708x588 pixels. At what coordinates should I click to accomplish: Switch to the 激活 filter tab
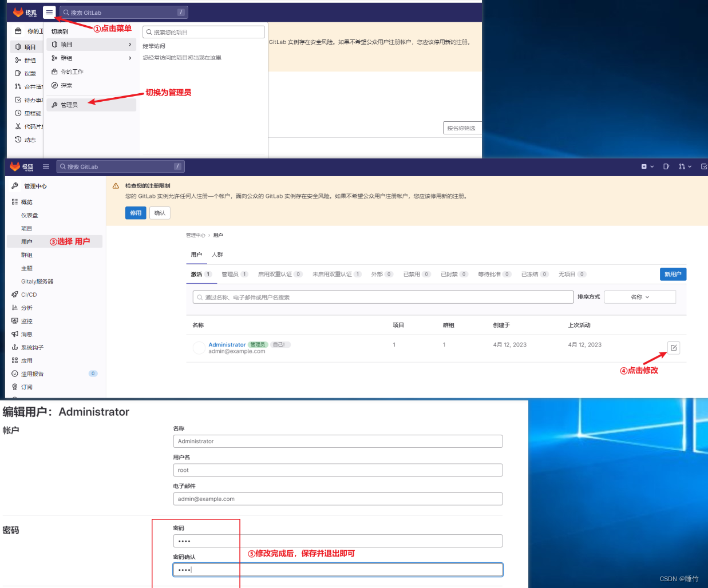tap(201, 274)
